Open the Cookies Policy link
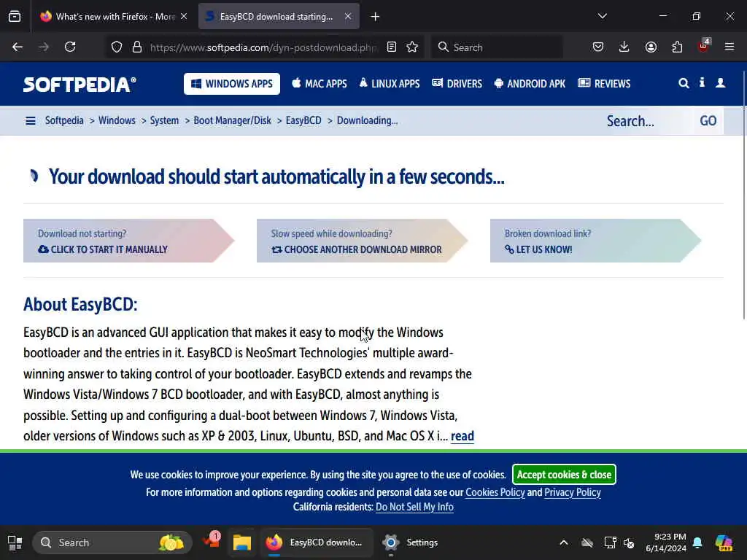 pos(495,492)
